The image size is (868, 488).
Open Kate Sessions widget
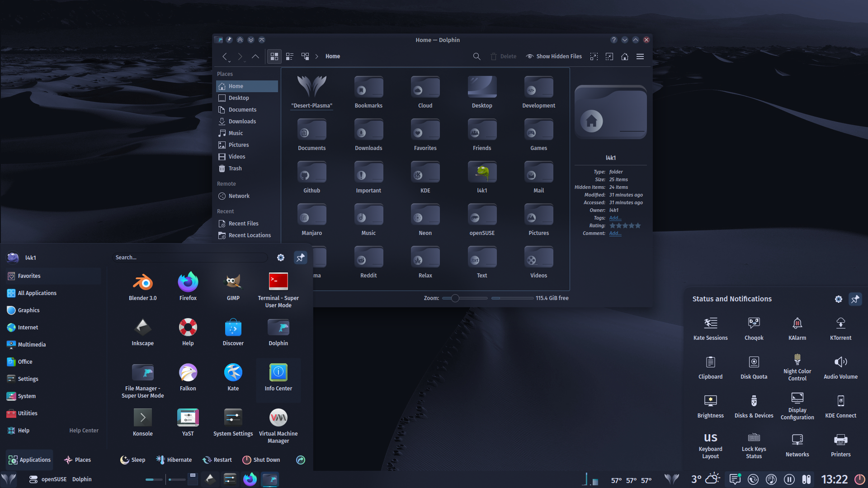(711, 328)
